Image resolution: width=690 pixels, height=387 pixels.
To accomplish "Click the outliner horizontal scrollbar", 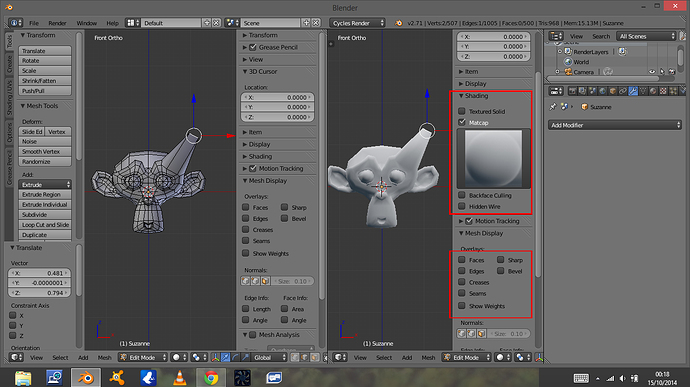I will pos(603,79).
